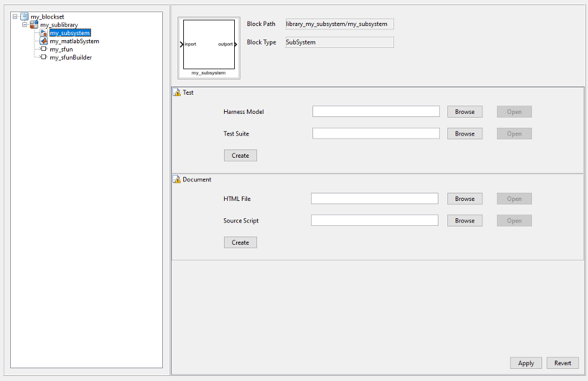This screenshot has height=381, width=588.
Task: Click the my_matlabSystem MATLAB icon
Action: [x=43, y=41]
